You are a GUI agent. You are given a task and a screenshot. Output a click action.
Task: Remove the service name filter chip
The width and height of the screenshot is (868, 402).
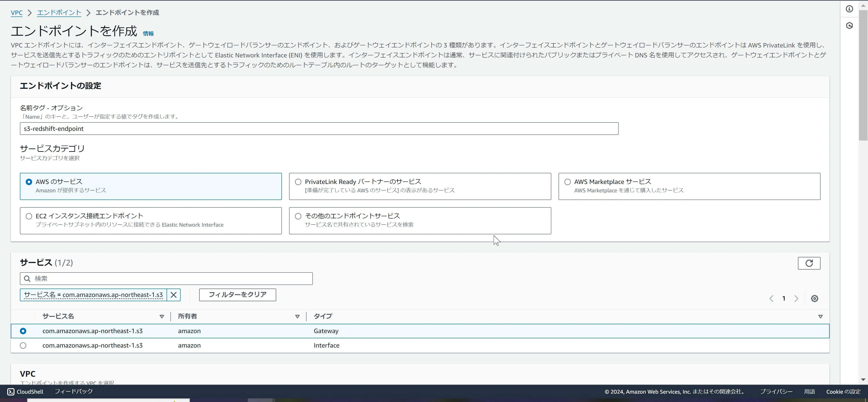(x=174, y=295)
